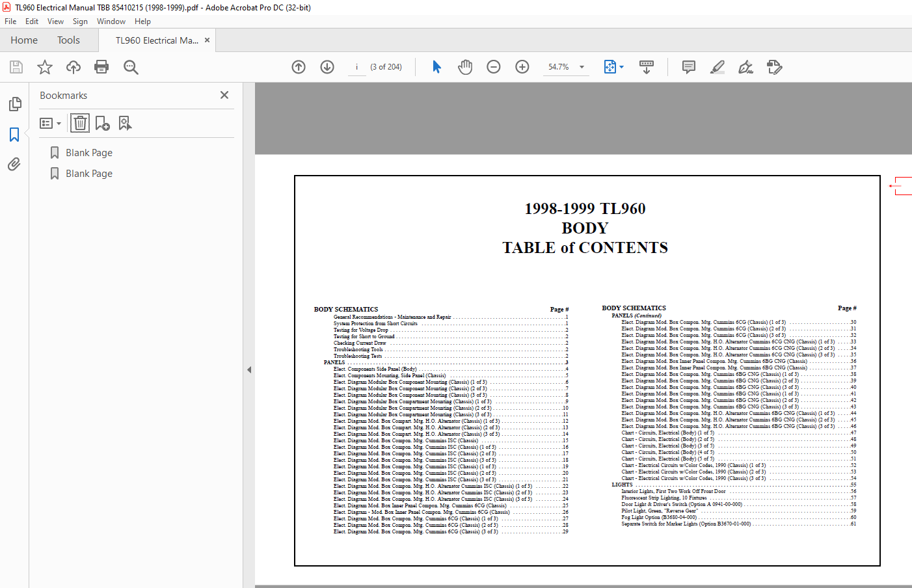
Task: Click the Save file icon
Action: [16, 67]
